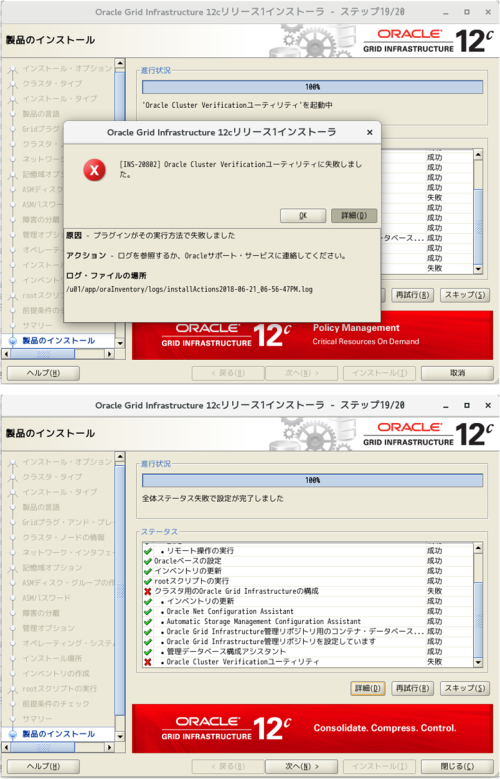Click step bullet icon beside クラスタ・ノードの情報

pos(13,538)
